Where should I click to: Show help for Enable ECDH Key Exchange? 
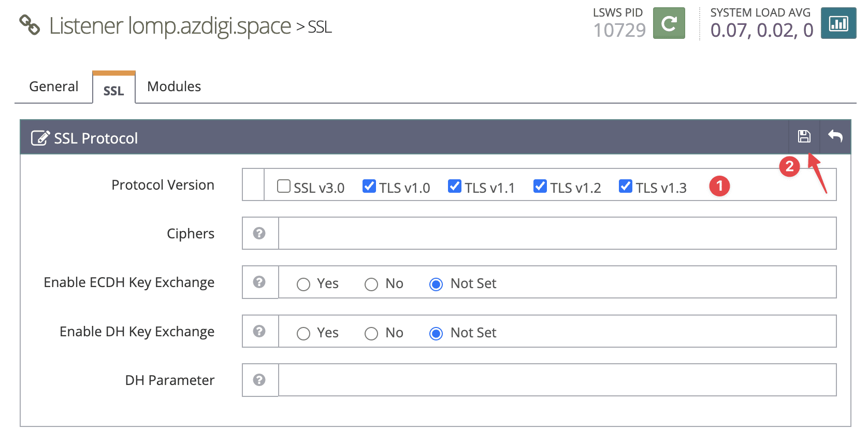click(x=259, y=282)
